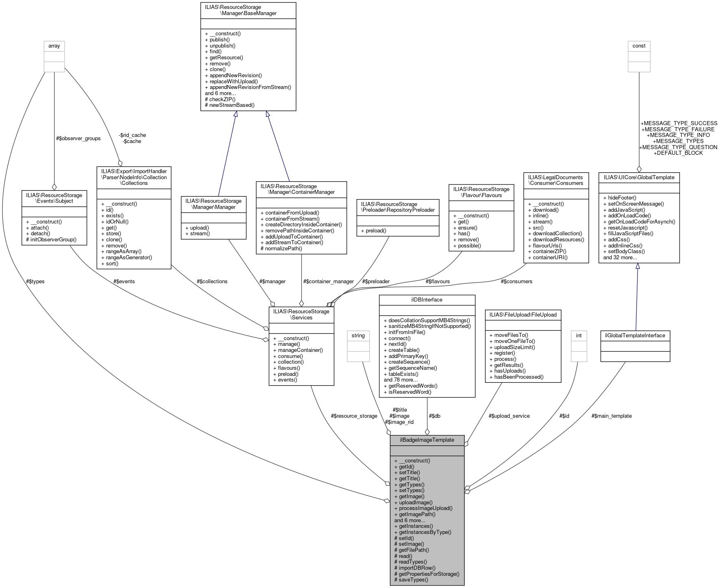Open the ilDBInterface class node
This screenshot has width=720, height=588.
(427, 346)
